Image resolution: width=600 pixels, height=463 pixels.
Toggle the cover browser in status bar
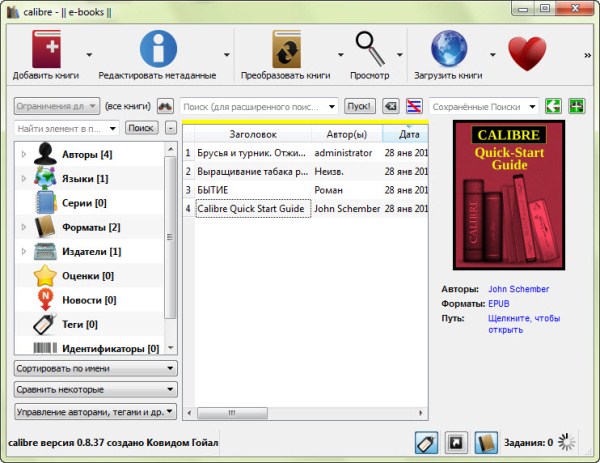click(456, 442)
